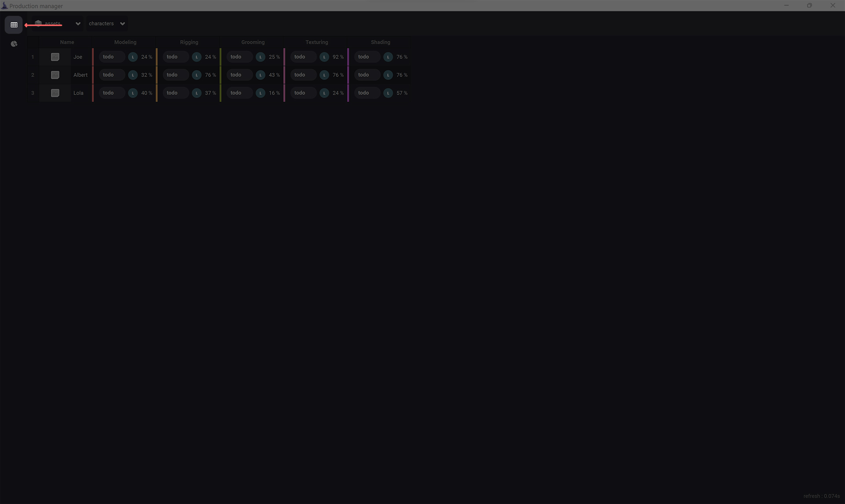
Task: Click Lola's Shading assignee avatar
Action: pyautogui.click(x=388, y=93)
